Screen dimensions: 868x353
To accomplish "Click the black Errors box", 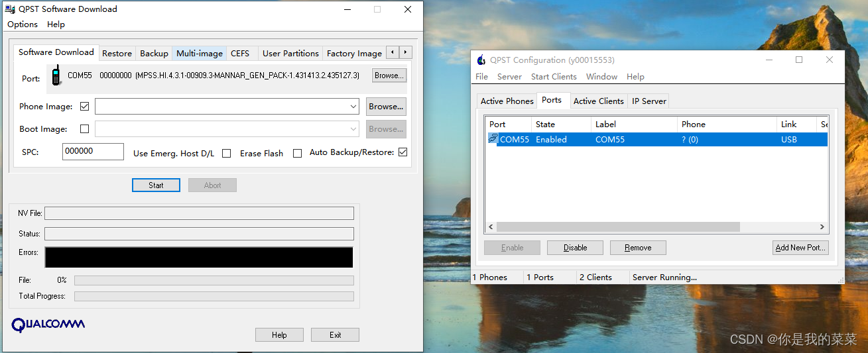I will pyautogui.click(x=198, y=257).
